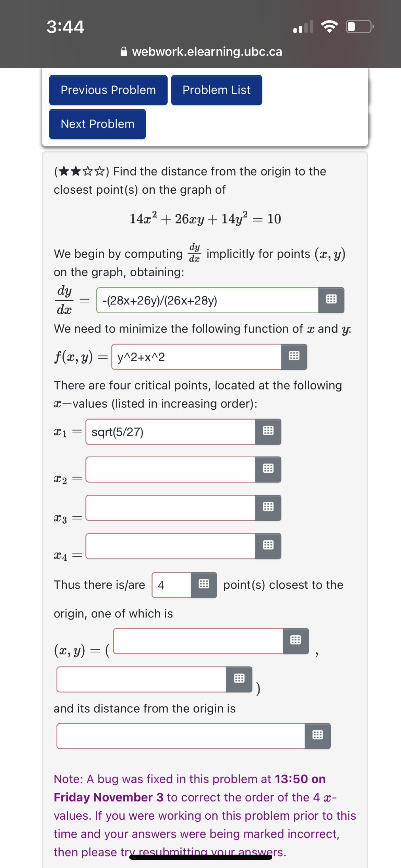Tap the padlock icon in the address bar
Image resolution: width=401 pixels, height=868 pixels.
coord(124,51)
